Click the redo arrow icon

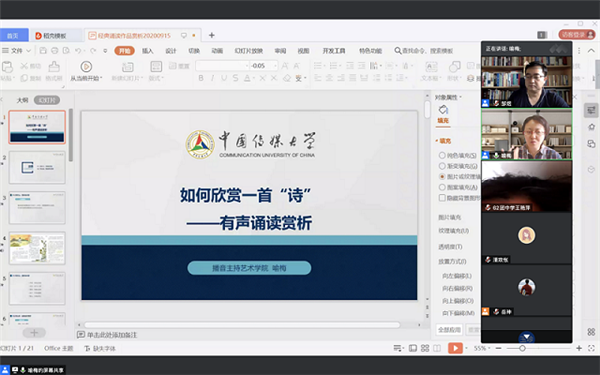click(x=93, y=51)
